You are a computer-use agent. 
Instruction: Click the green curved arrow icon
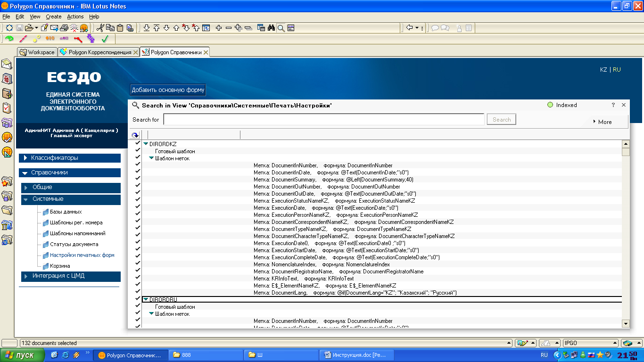pyautogui.click(x=9, y=39)
